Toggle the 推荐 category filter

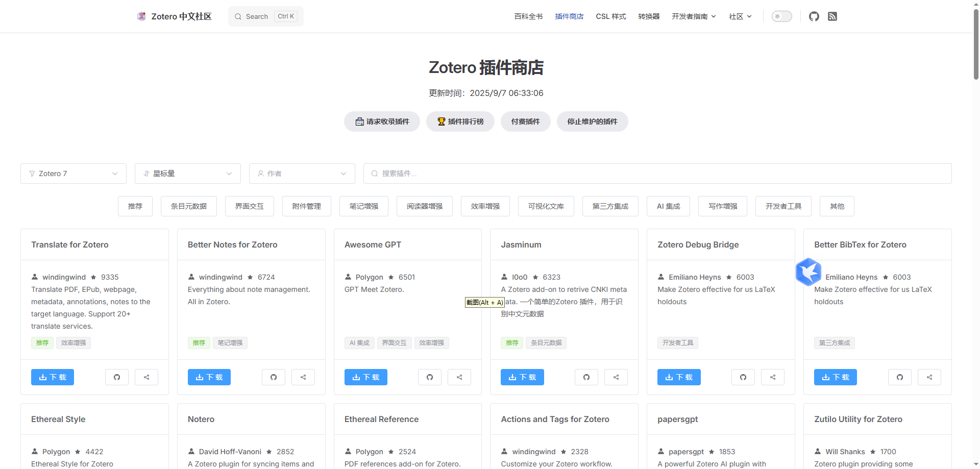click(x=135, y=206)
